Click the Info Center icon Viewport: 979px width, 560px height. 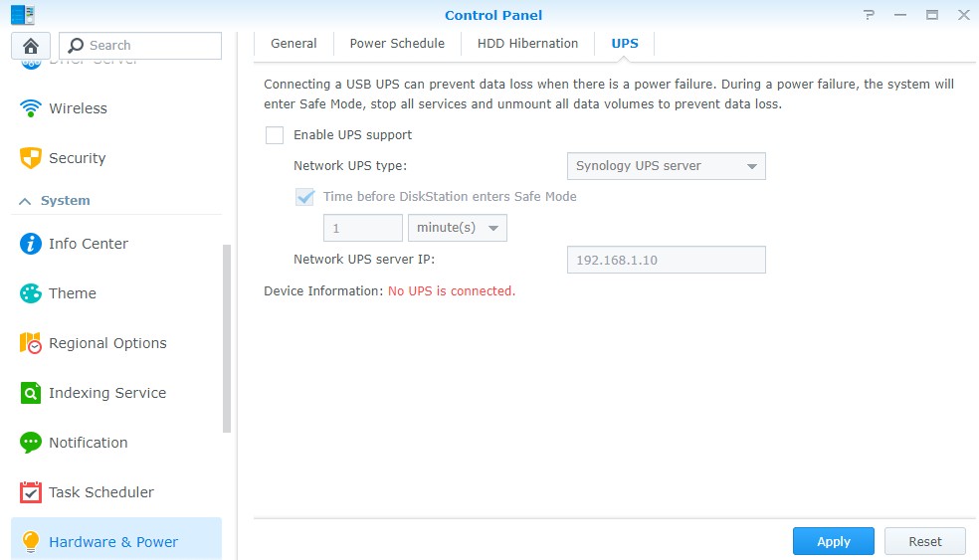pos(31,244)
